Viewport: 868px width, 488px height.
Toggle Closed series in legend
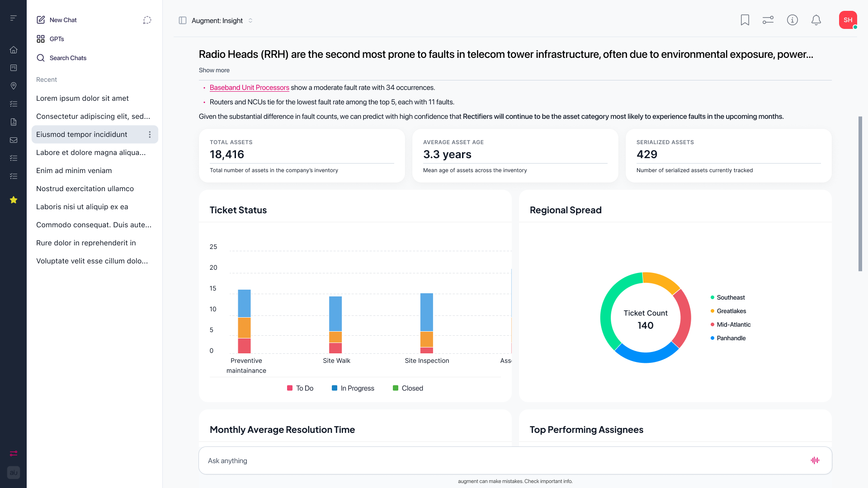408,388
